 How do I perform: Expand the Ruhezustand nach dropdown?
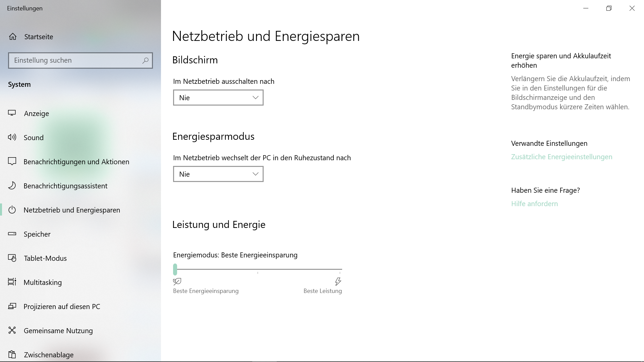tap(218, 174)
